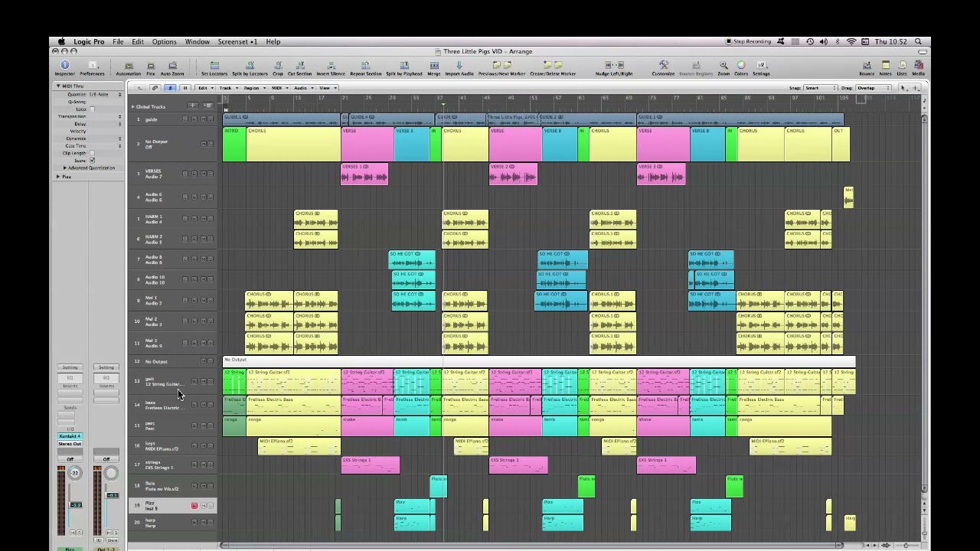Click the Insert Silence icon
Image resolution: width=980 pixels, height=551 pixels.
331,66
